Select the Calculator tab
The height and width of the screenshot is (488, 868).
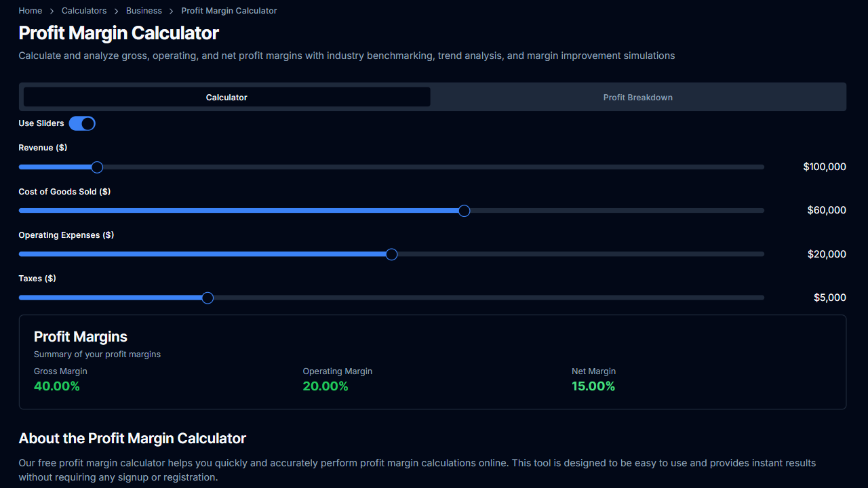226,97
